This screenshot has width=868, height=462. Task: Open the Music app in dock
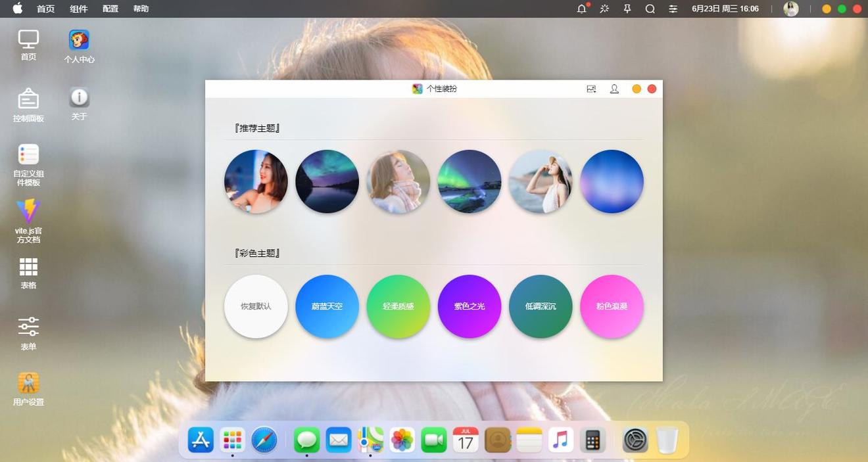point(560,440)
